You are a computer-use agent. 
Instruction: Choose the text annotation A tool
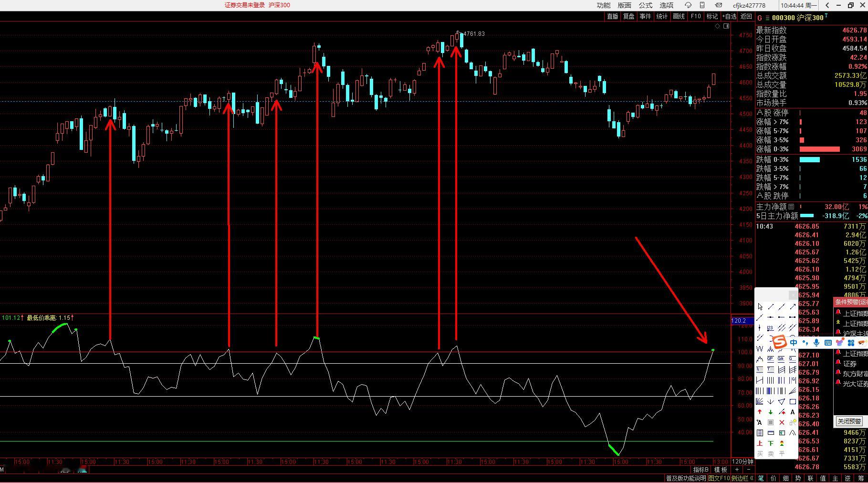[793, 412]
